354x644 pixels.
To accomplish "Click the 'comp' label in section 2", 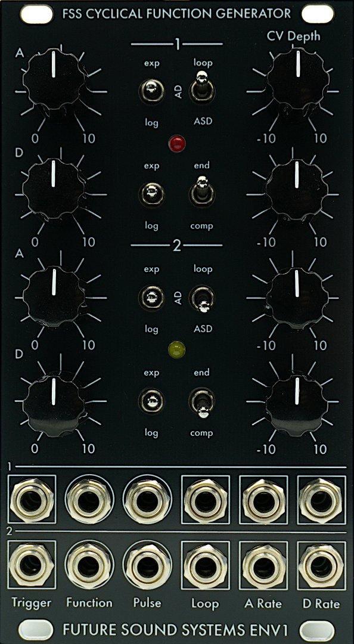I will pos(201,434).
